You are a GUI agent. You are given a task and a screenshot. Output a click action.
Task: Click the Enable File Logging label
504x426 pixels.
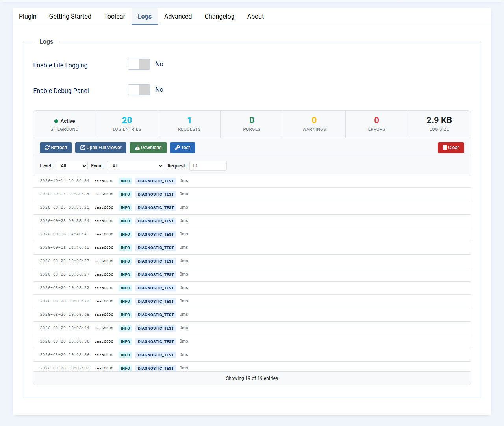pos(60,65)
